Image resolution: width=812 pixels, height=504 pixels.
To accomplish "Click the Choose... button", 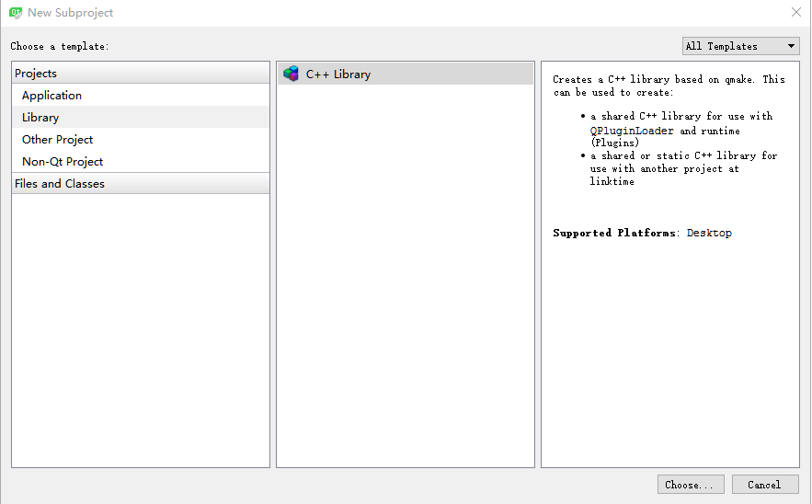I will (x=691, y=485).
